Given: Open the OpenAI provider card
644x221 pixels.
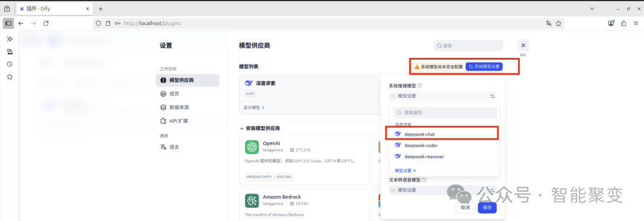Looking at the screenshot, I should (x=304, y=159).
